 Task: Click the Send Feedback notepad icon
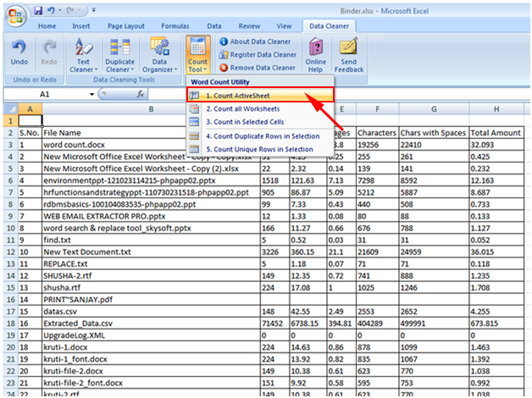click(349, 47)
